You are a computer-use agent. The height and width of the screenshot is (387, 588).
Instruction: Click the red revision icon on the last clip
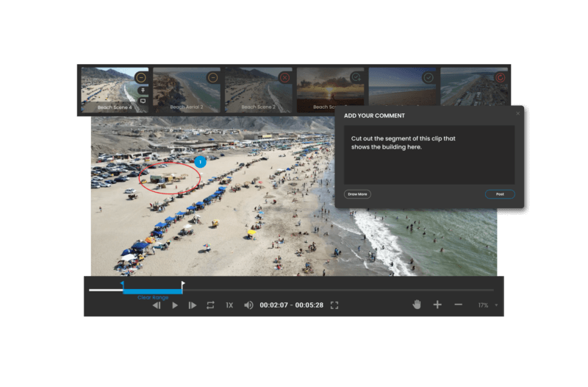(501, 78)
